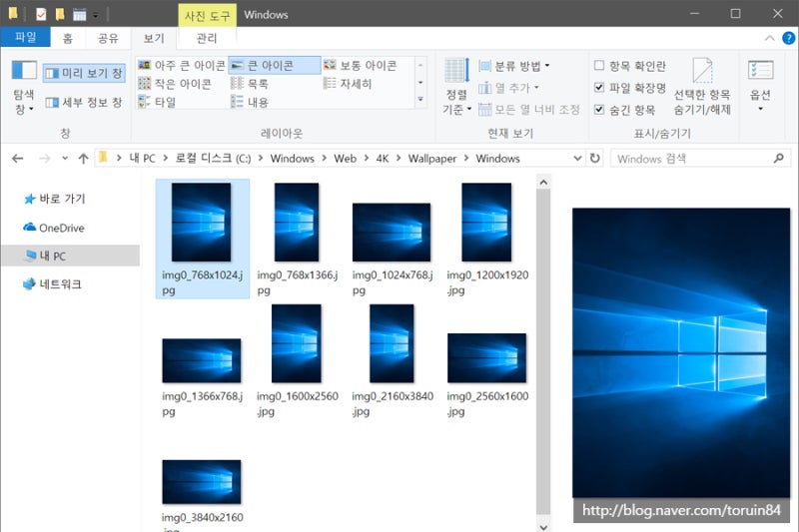Select img0_1366x768.jpg thumbnail
Image resolution: width=799 pixels, height=532 pixels.
(202, 360)
